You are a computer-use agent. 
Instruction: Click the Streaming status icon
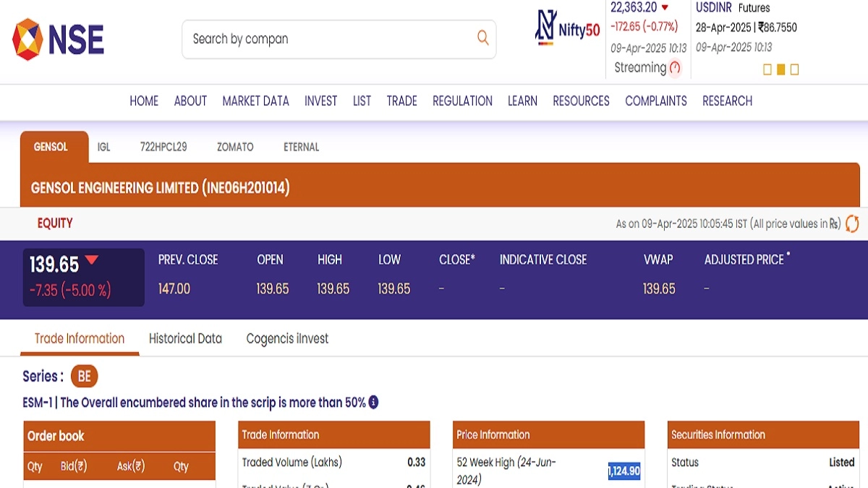pos(675,68)
